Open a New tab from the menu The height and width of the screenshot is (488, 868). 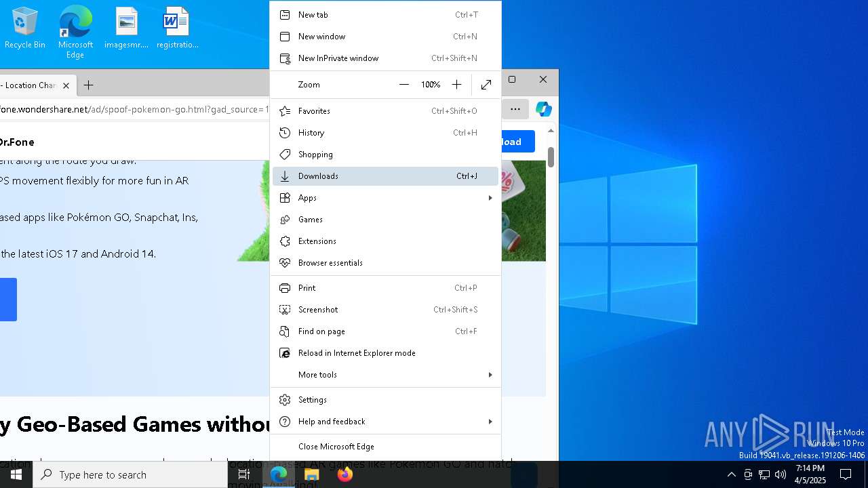click(x=385, y=15)
